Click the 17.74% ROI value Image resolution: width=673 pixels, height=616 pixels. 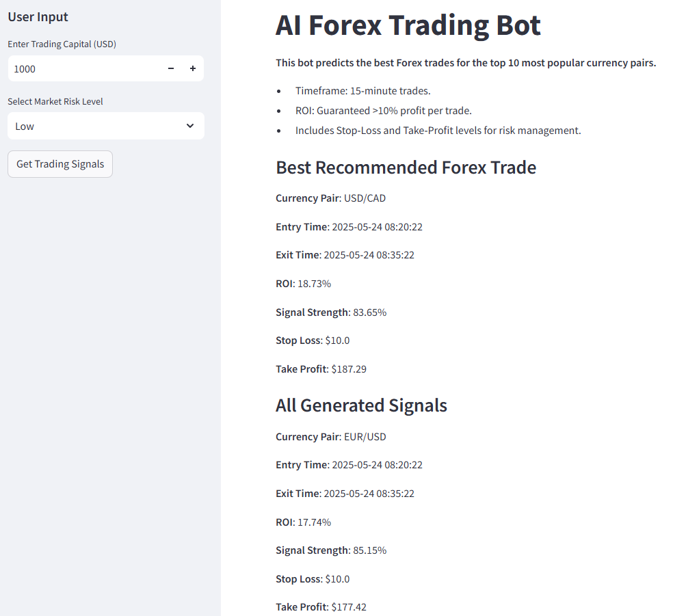314,522
